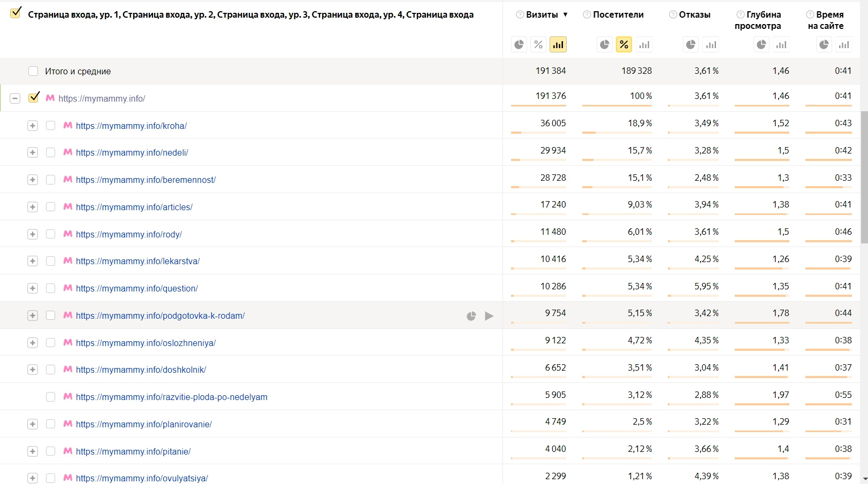
Task: Click help icon next to Отказы
Action: [x=673, y=15]
